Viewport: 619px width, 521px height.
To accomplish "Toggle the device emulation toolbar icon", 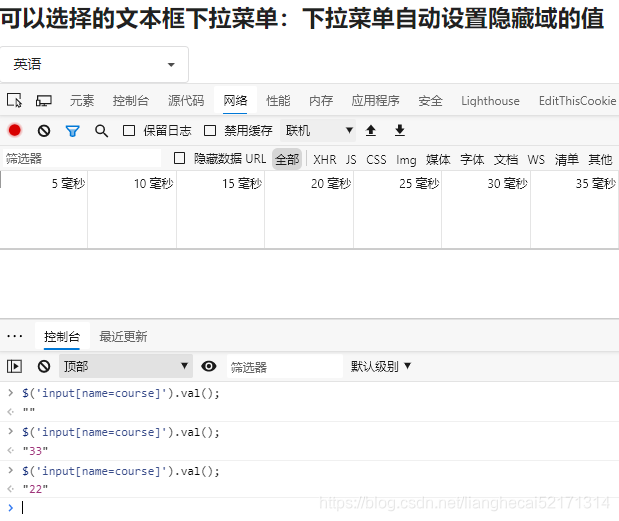I will (43, 101).
